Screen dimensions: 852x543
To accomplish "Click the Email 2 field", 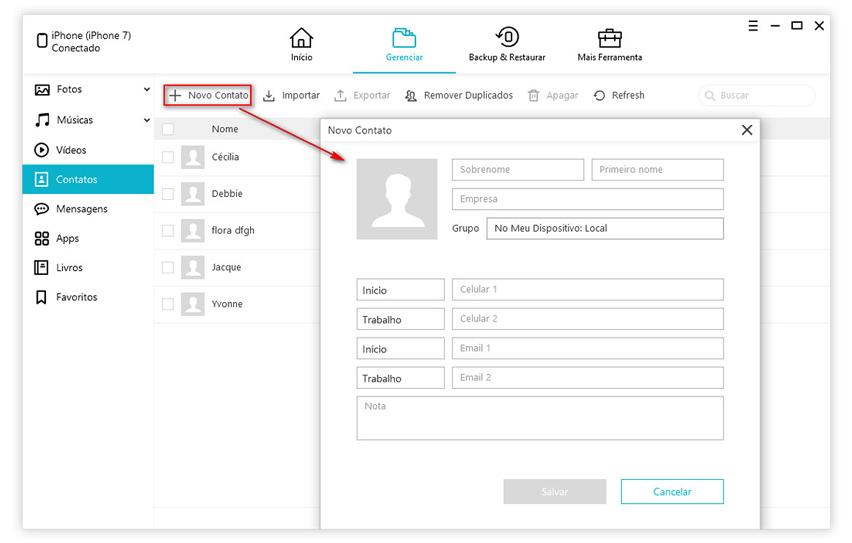I will (x=588, y=378).
